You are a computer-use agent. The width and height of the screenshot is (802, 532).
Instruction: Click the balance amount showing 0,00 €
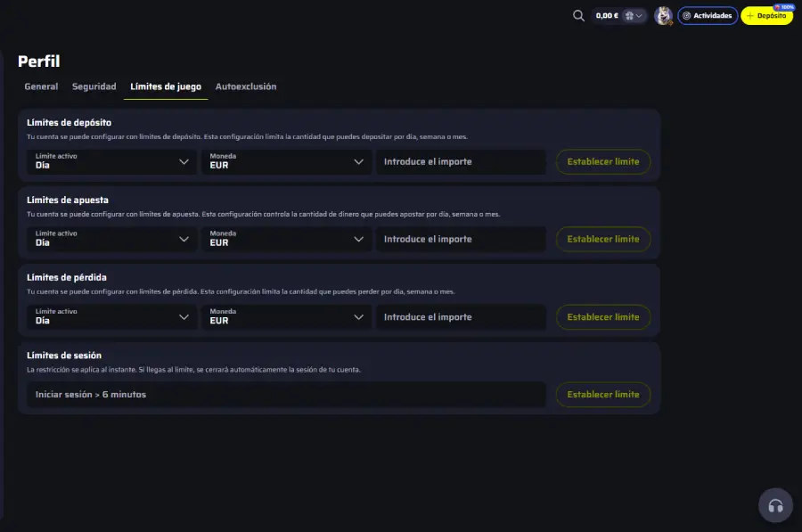[x=608, y=15]
